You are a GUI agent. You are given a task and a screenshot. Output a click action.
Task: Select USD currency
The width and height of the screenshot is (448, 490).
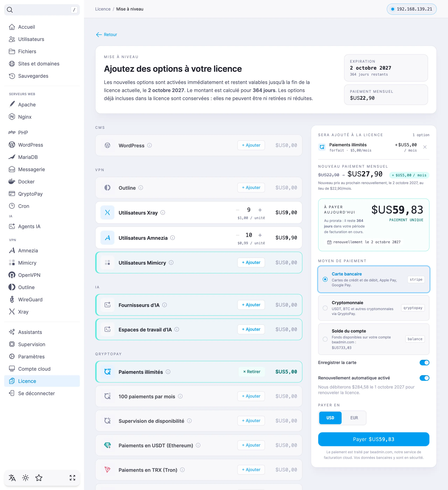[x=330, y=418]
